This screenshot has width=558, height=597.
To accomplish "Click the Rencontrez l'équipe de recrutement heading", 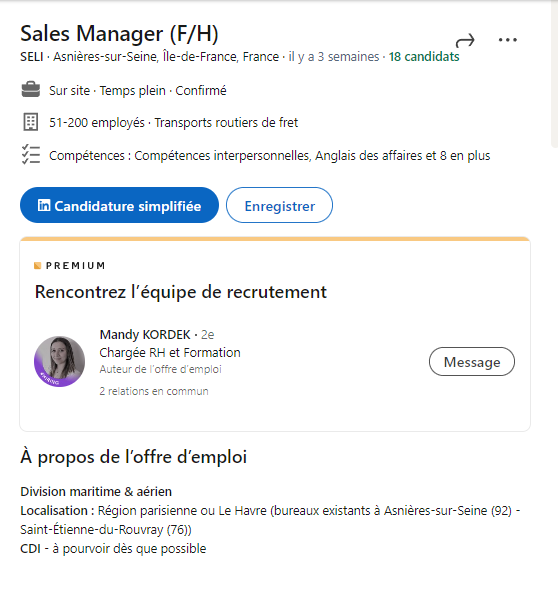I will 180,292.
